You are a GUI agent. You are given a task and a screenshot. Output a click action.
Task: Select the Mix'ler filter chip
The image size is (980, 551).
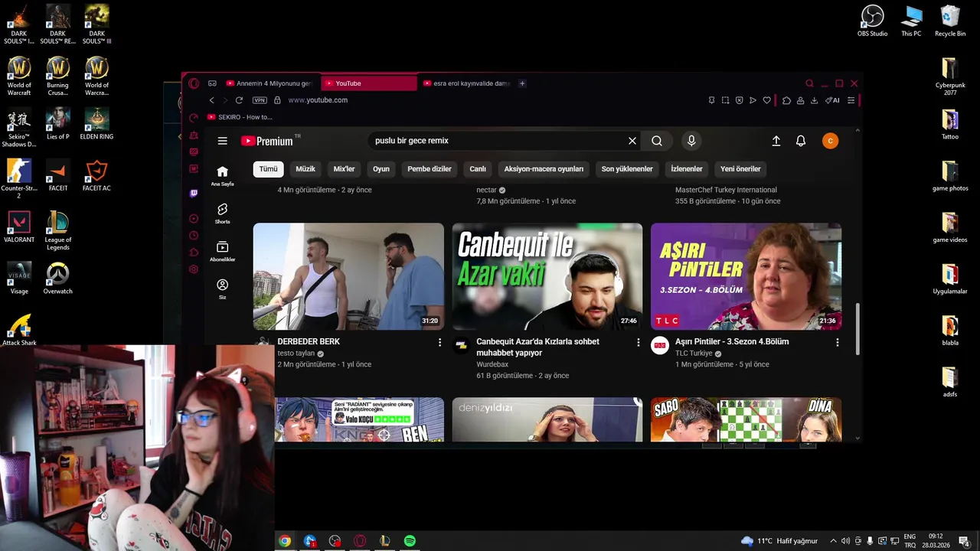click(345, 169)
